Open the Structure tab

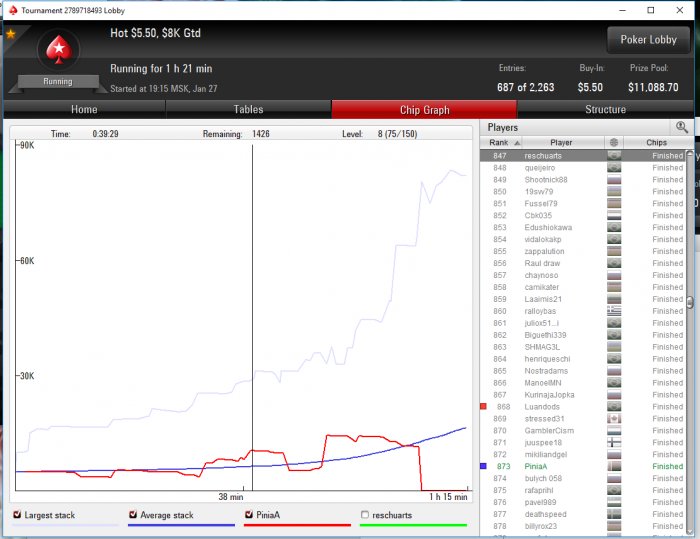(x=605, y=109)
